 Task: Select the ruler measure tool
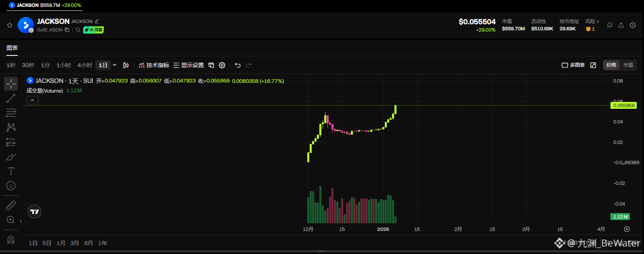tap(11, 205)
